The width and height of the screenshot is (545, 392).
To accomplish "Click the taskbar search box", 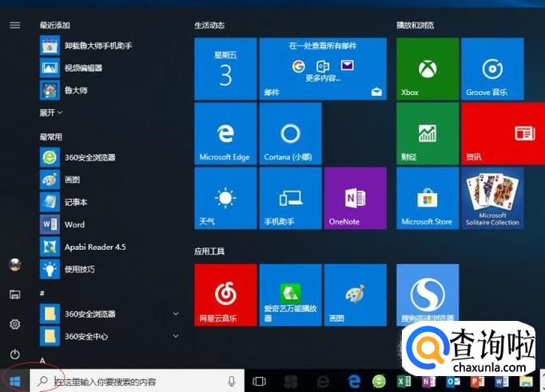I will click(137, 382).
